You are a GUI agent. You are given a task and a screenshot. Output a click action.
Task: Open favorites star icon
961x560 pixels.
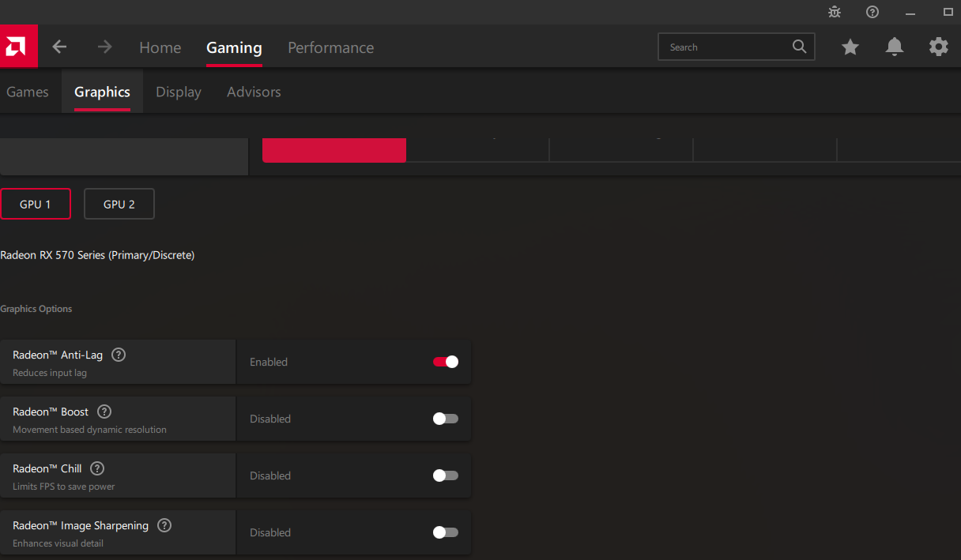(x=850, y=47)
